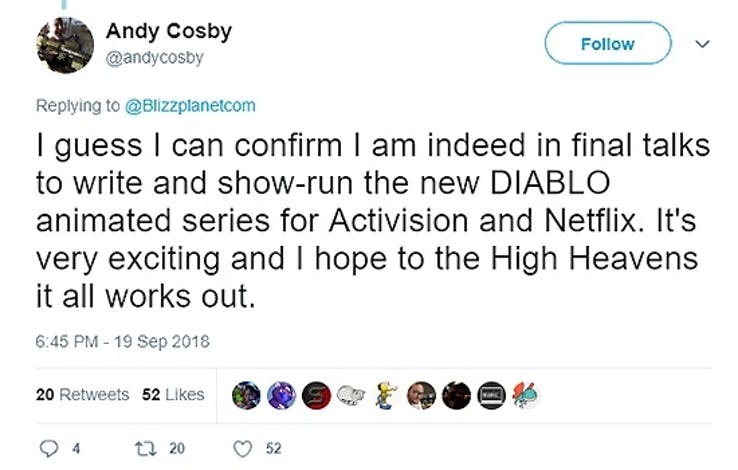
Task: Click the Andy Cosby display name
Action: click(168, 31)
